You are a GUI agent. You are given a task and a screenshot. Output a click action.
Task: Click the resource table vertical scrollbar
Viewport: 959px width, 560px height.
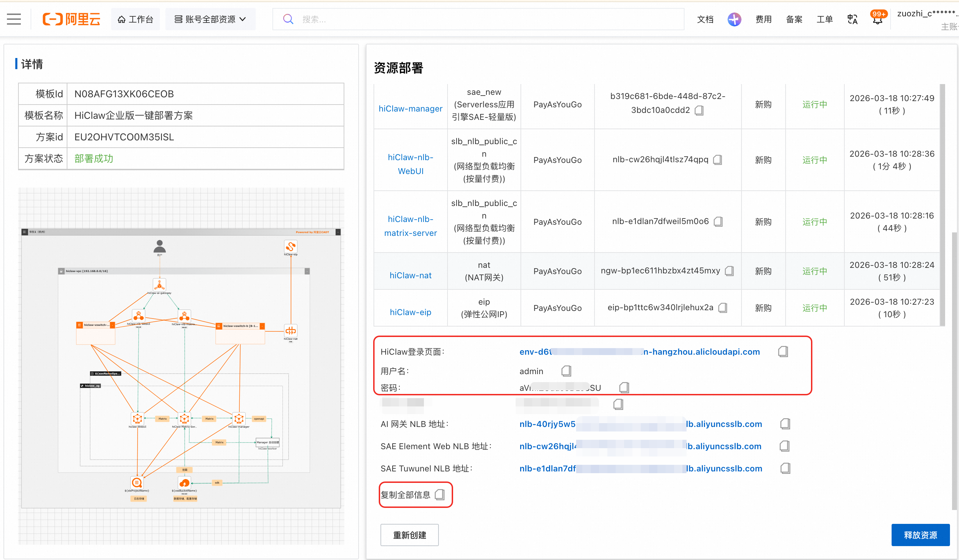click(943, 205)
